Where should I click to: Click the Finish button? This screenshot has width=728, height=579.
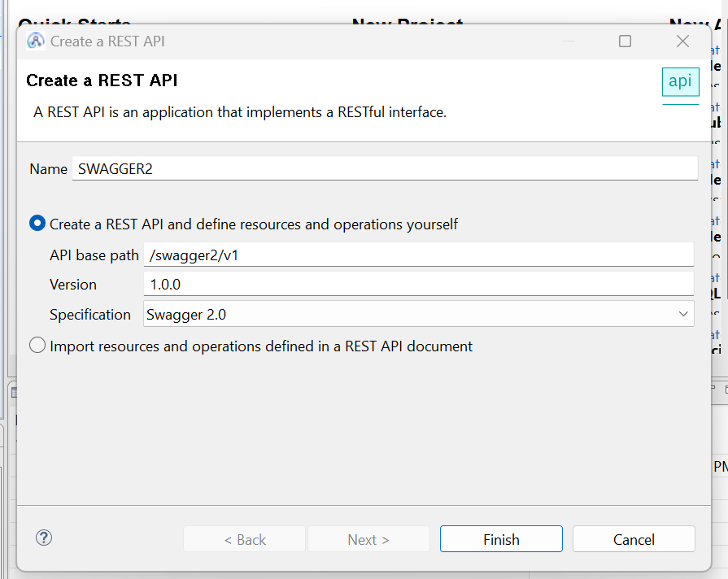click(x=500, y=538)
